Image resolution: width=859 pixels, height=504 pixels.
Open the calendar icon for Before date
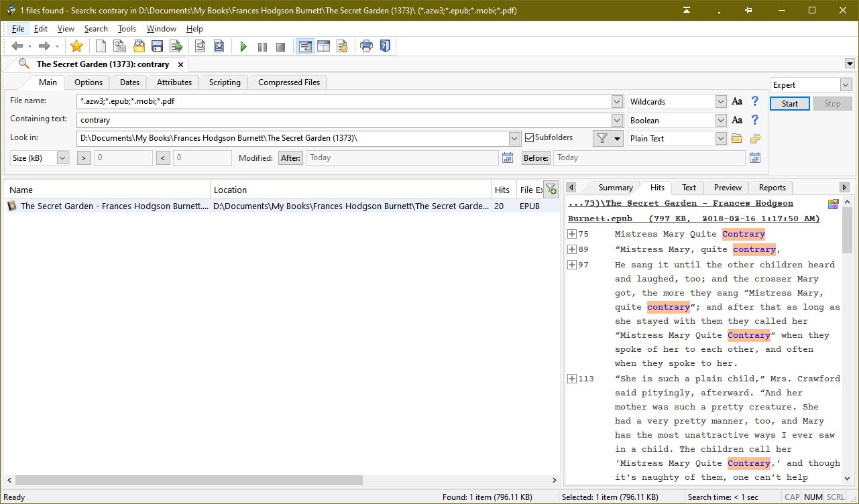(x=755, y=157)
